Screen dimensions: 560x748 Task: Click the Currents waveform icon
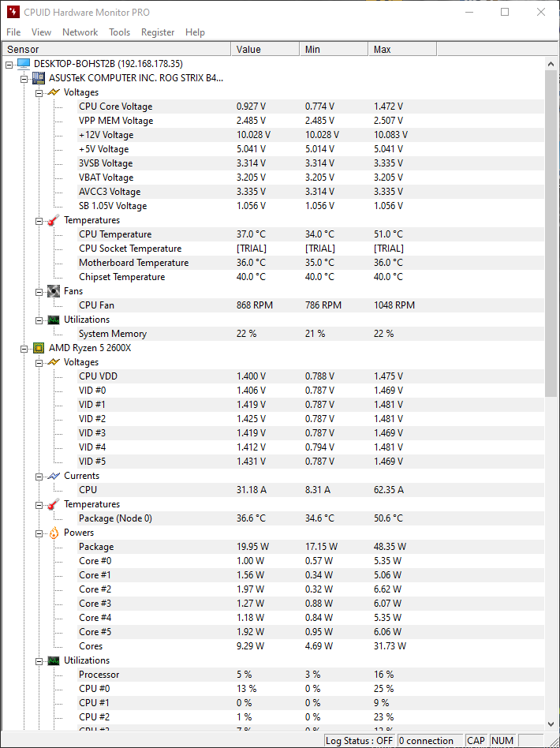click(53, 476)
